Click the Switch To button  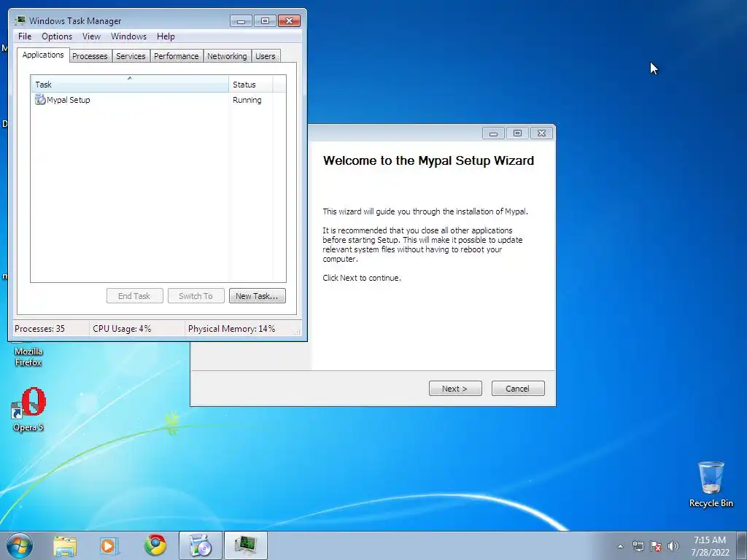[x=196, y=296]
